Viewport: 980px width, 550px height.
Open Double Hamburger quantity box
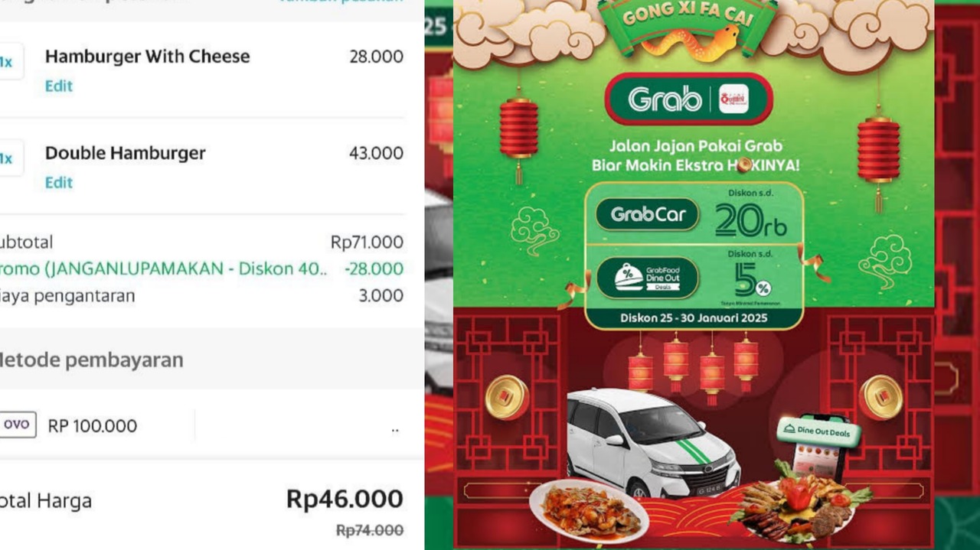pyautogui.click(x=10, y=158)
